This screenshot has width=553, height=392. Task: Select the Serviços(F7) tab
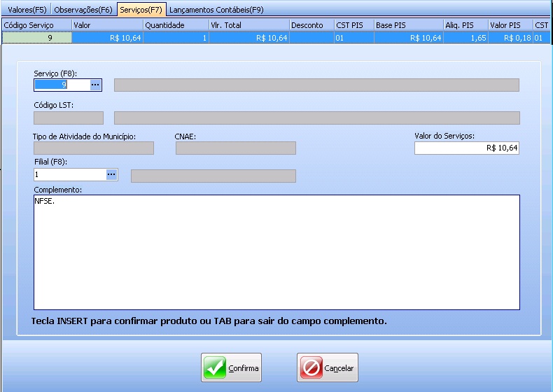point(141,10)
